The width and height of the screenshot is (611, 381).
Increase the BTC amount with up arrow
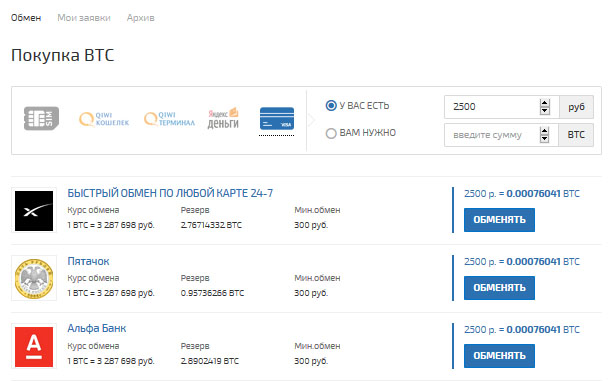coord(544,131)
